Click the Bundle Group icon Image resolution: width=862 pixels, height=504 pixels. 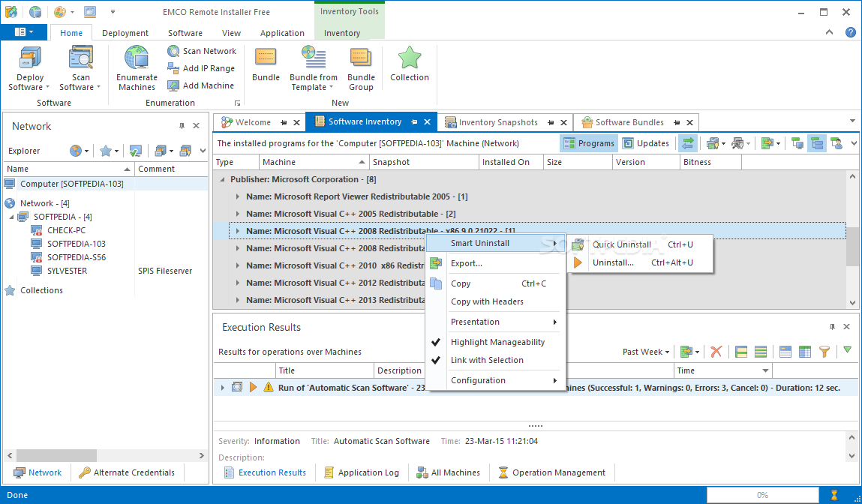(361, 58)
